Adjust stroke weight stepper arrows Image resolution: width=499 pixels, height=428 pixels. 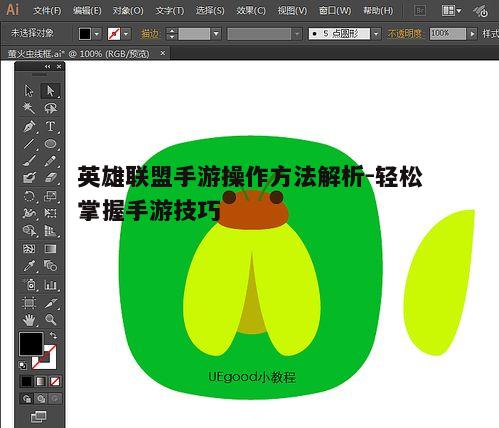[172, 34]
